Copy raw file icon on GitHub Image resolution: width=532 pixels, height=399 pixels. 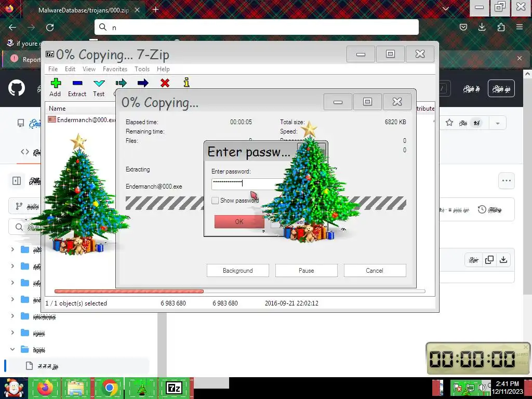pos(489,260)
